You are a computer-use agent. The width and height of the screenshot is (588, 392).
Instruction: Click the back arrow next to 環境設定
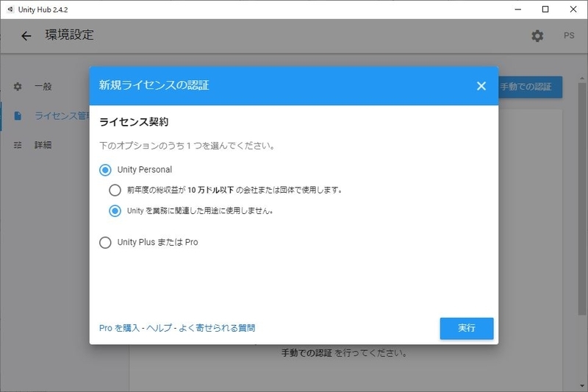click(26, 35)
